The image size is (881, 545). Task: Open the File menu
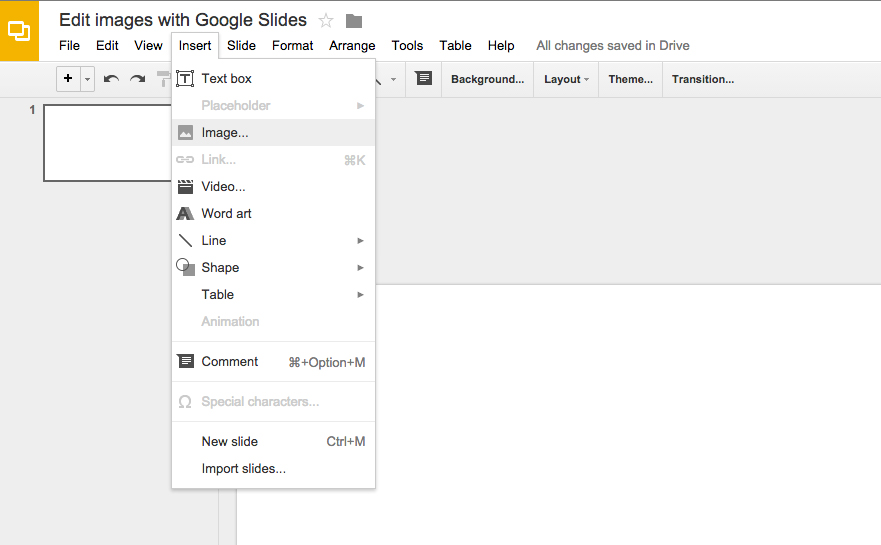point(69,46)
